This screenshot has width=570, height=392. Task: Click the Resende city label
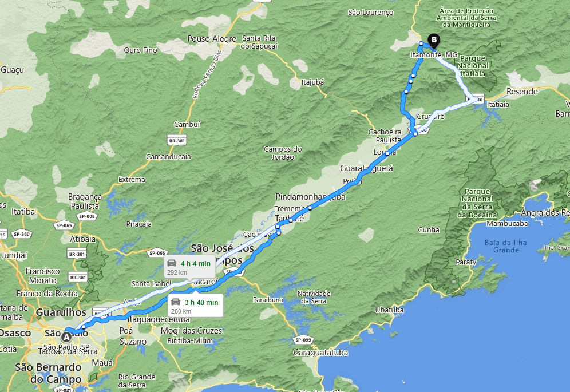522,92
